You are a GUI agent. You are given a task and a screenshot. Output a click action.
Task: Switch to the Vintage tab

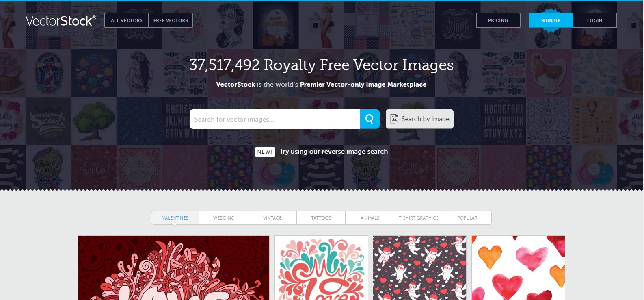[x=272, y=218]
